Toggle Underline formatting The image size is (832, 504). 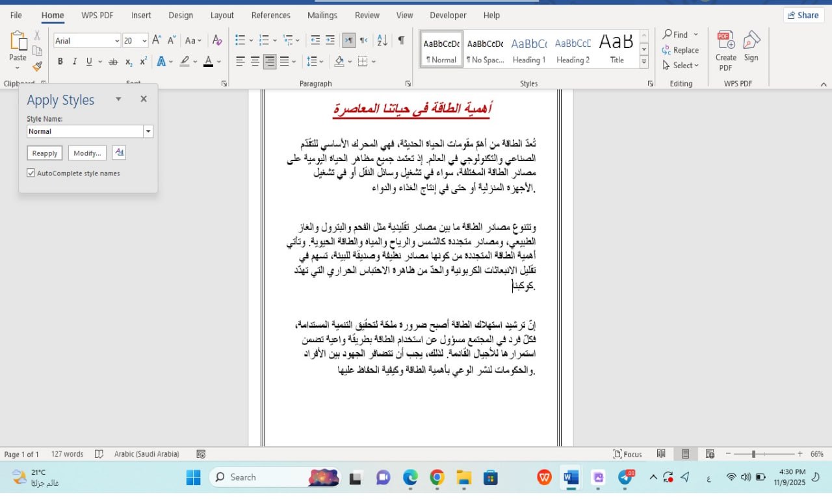pos(89,62)
